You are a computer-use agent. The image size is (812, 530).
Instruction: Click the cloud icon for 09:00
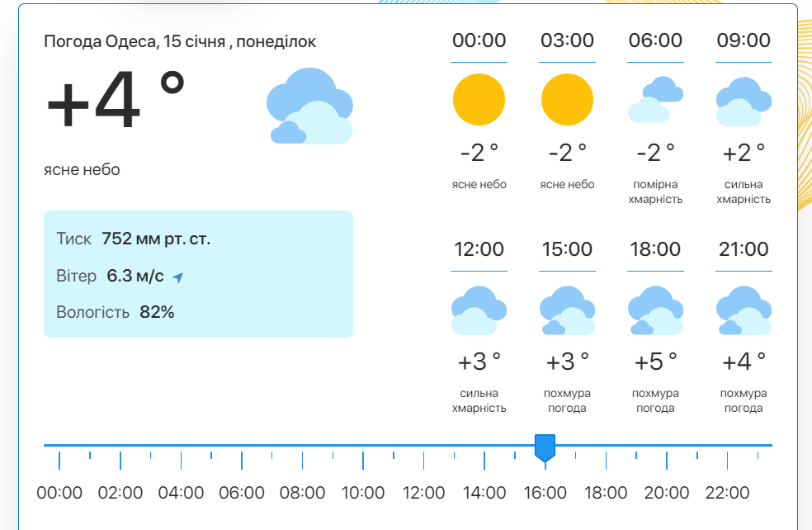click(x=744, y=101)
